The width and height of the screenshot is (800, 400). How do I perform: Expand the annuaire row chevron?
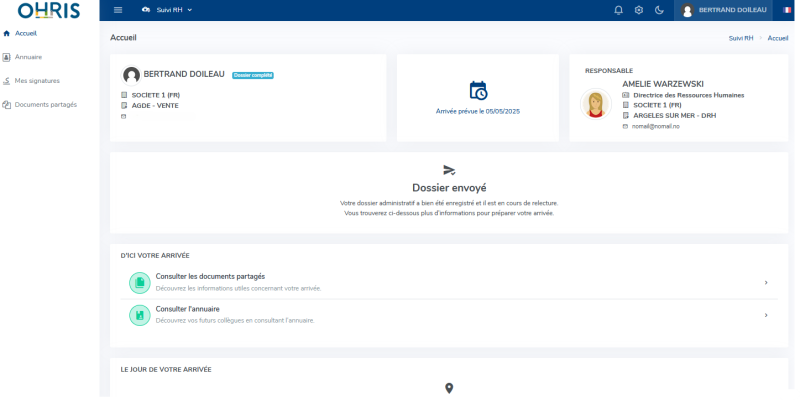[766, 315]
